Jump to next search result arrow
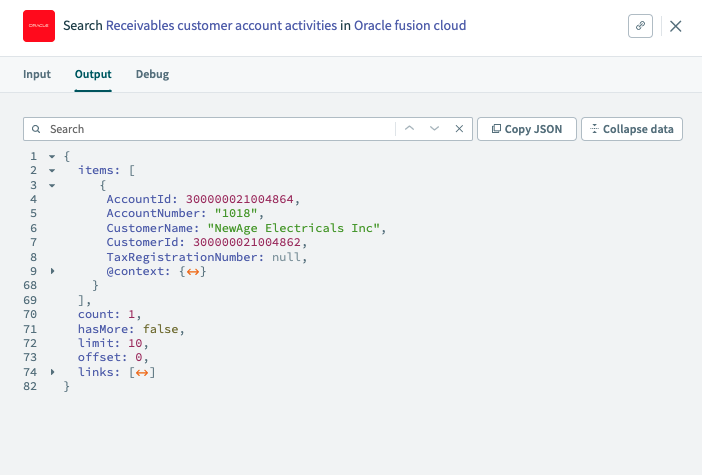Viewport: 702px width, 475px height. 434,129
